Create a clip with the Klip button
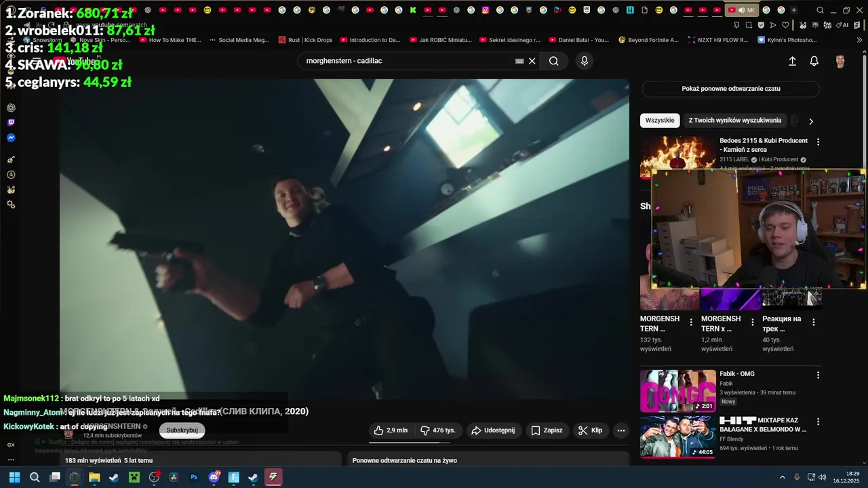The image size is (868, 488). tap(590, 430)
